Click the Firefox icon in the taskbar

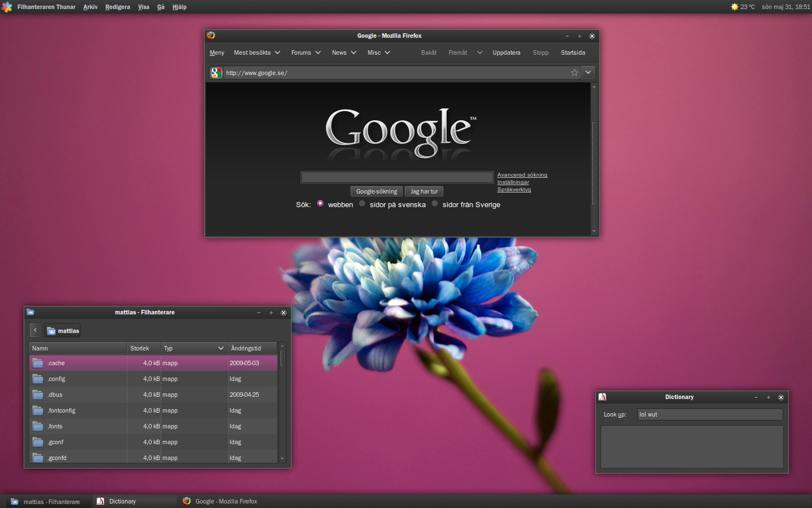point(187,501)
